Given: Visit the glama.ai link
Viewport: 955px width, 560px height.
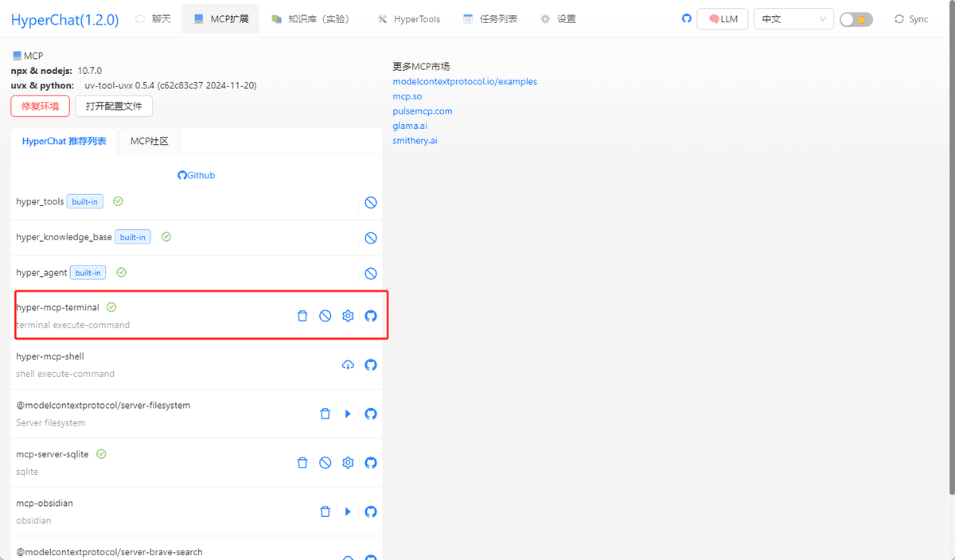Looking at the screenshot, I should 410,126.
